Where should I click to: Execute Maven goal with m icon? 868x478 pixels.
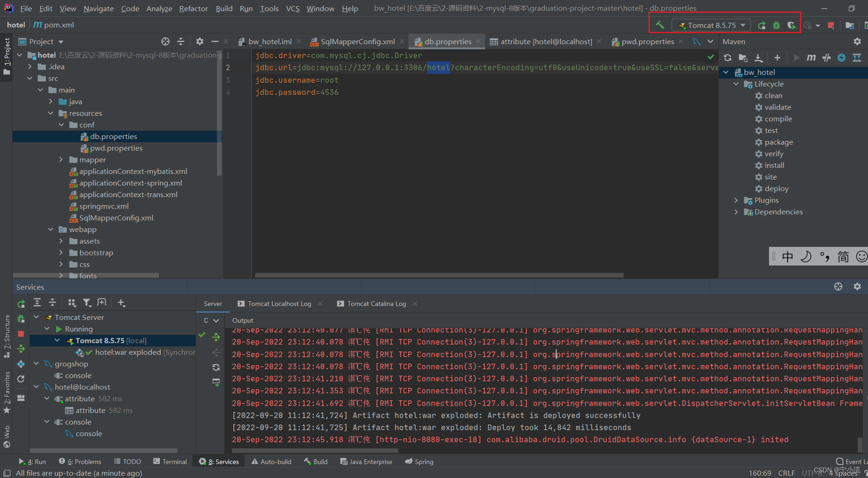coord(811,58)
